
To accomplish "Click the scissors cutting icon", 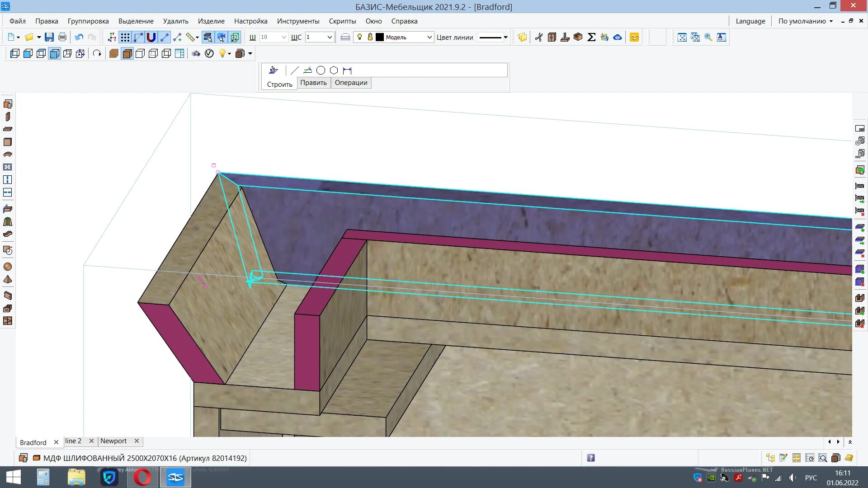I will (x=538, y=38).
